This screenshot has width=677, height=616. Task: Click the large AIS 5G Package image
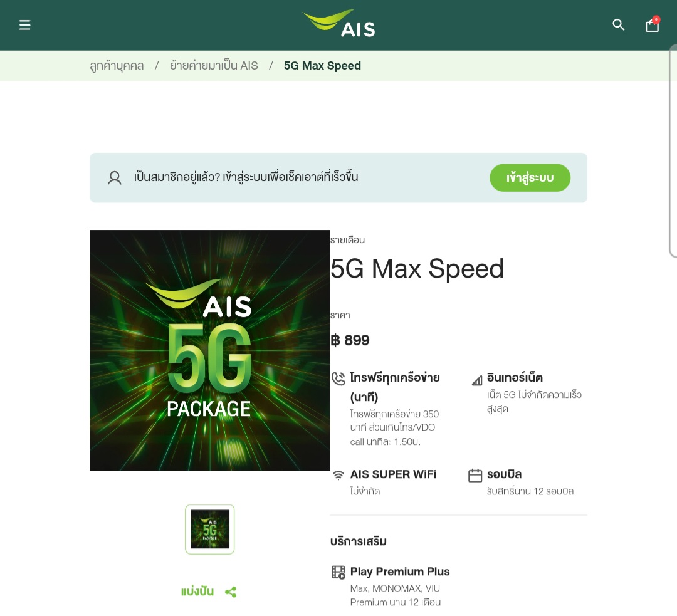pyautogui.click(x=210, y=350)
